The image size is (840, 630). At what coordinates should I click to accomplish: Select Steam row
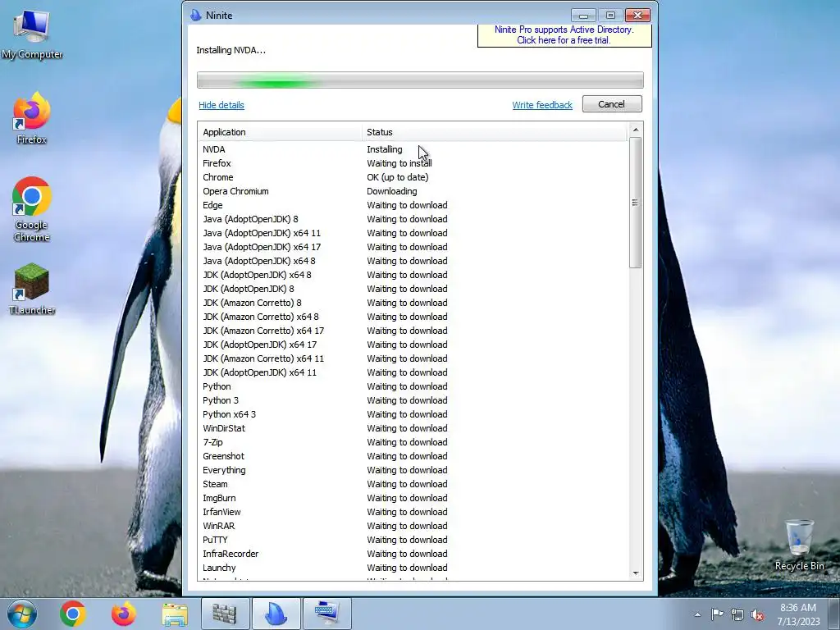coord(413,484)
